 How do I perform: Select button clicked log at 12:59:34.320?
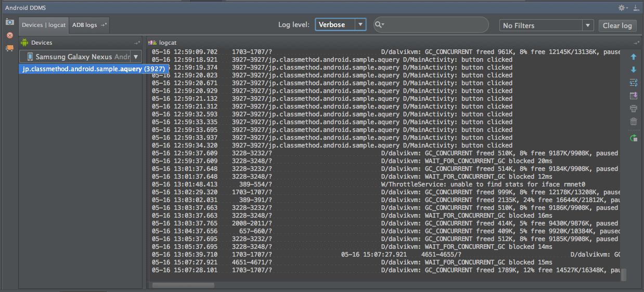332,145
